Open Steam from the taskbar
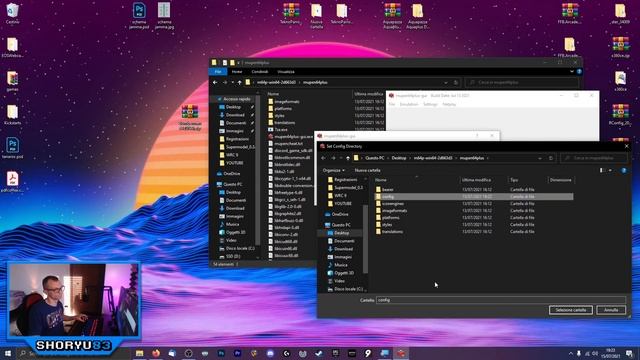Viewport: 640px width, 360px height. (319, 353)
